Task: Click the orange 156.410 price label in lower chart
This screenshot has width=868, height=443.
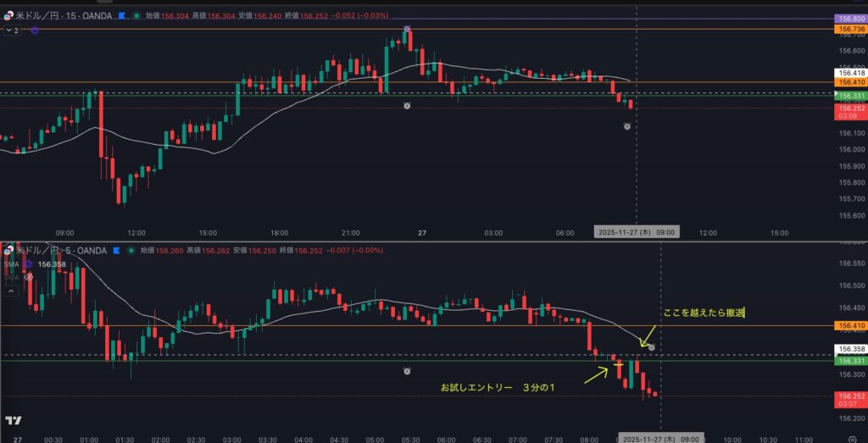Action: click(850, 325)
